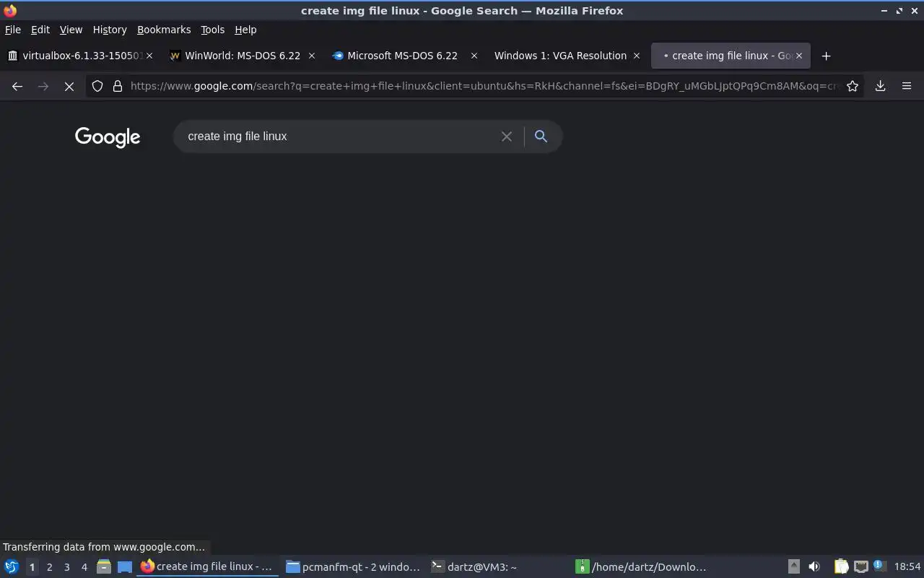
Task: Open the tracking protection shield icon
Action: pyautogui.click(x=97, y=86)
